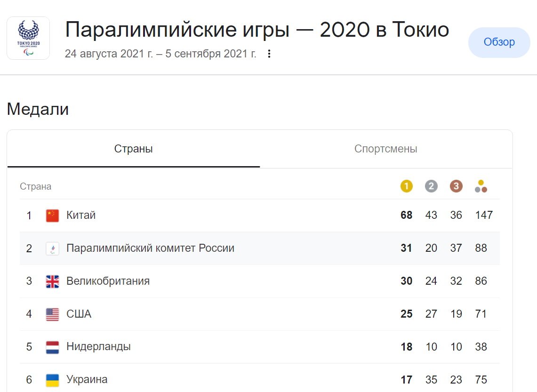Click the USA flag icon
The width and height of the screenshot is (537, 392).
pyautogui.click(x=52, y=314)
